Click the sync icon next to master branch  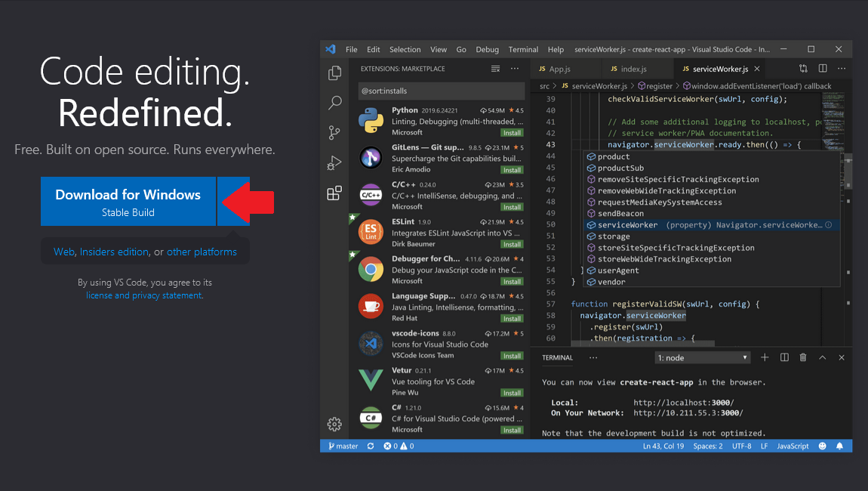click(370, 446)
